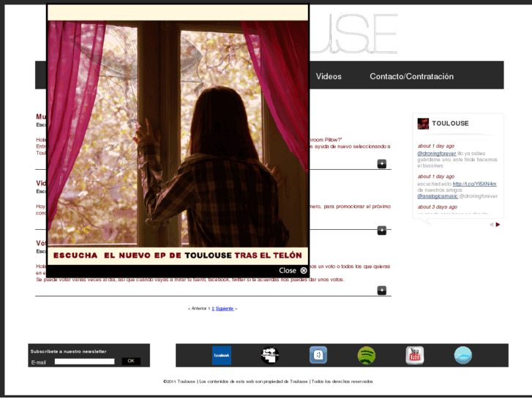Go to previous tweets with grey arrow
This screenshot has height=399, width=532.
(491, 225)
